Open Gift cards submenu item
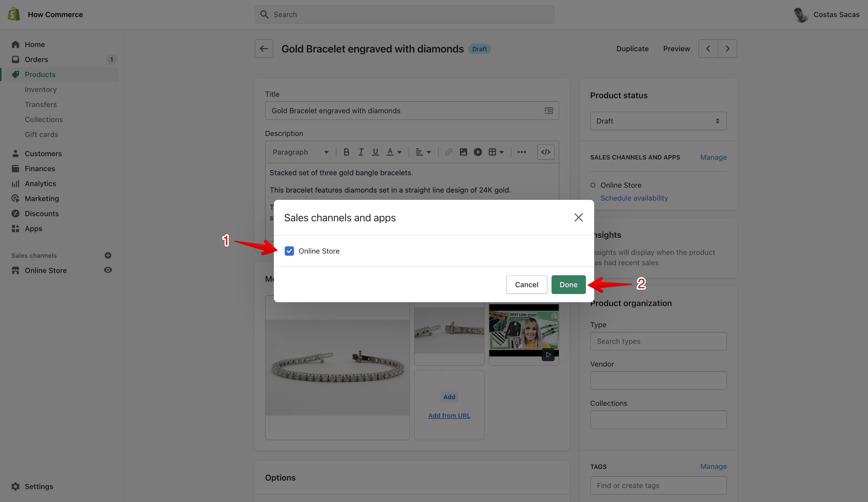 click(41, 134)
